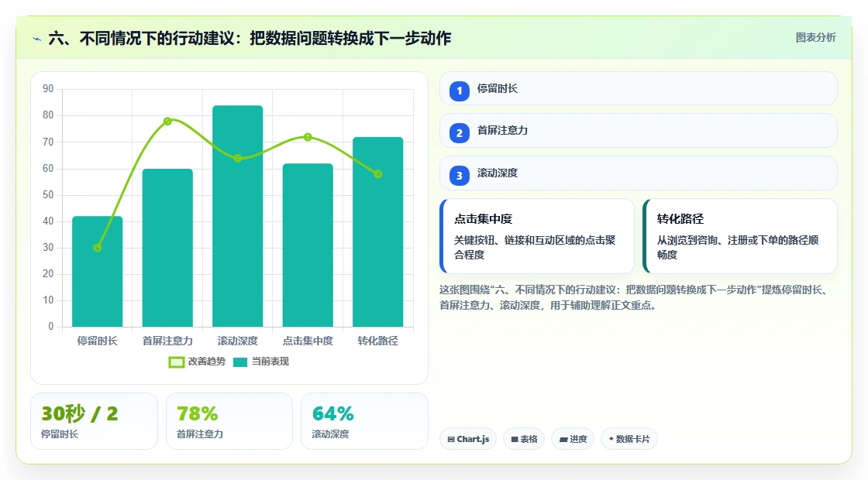This screenshot has width=868, height=480.
Task: Open the 转化路径 card
Action: pos(740,236)
